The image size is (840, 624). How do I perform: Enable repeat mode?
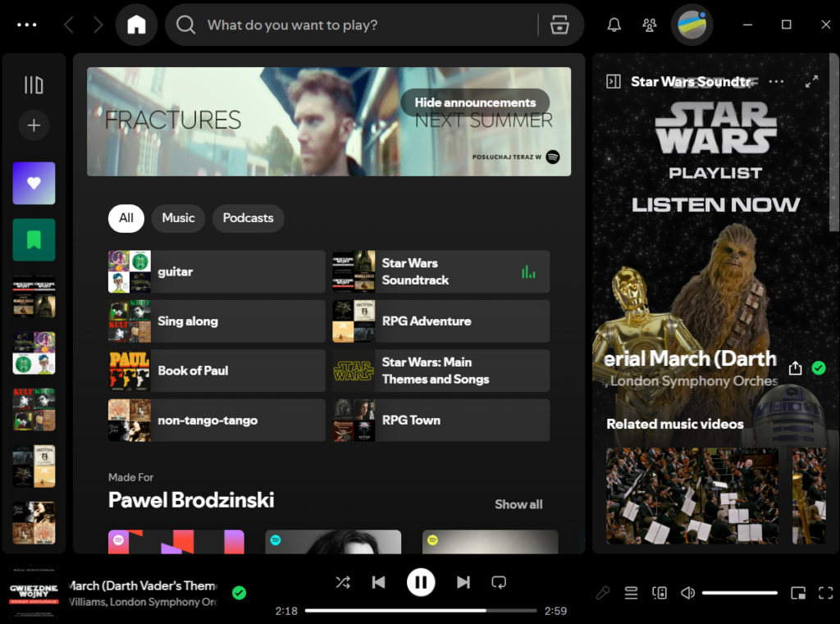(x=499, y=582)
